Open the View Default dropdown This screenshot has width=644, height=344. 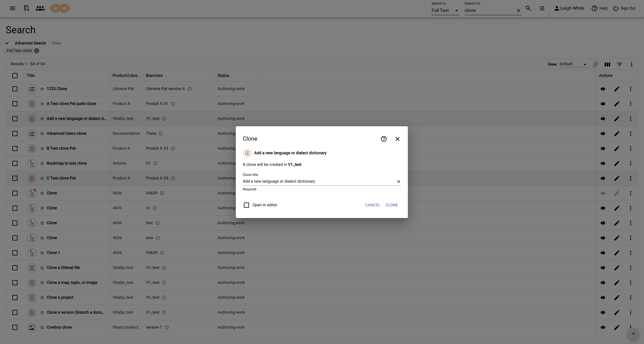pyautogui.click(x=573, y=64)
